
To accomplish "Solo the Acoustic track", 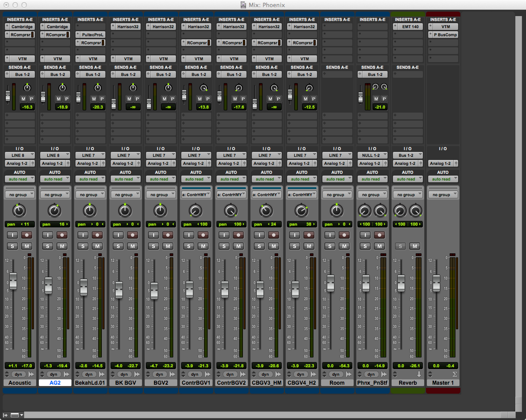I will [x=13, y=246].
